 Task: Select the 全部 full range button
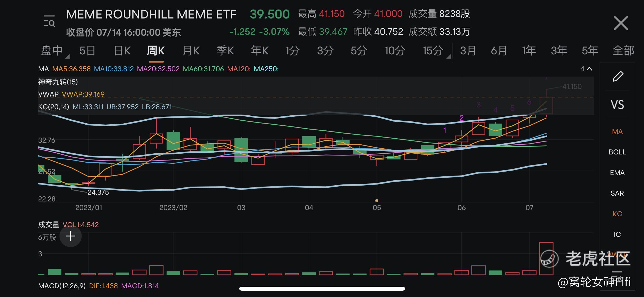pyautogui.click(x=623, y=50)
